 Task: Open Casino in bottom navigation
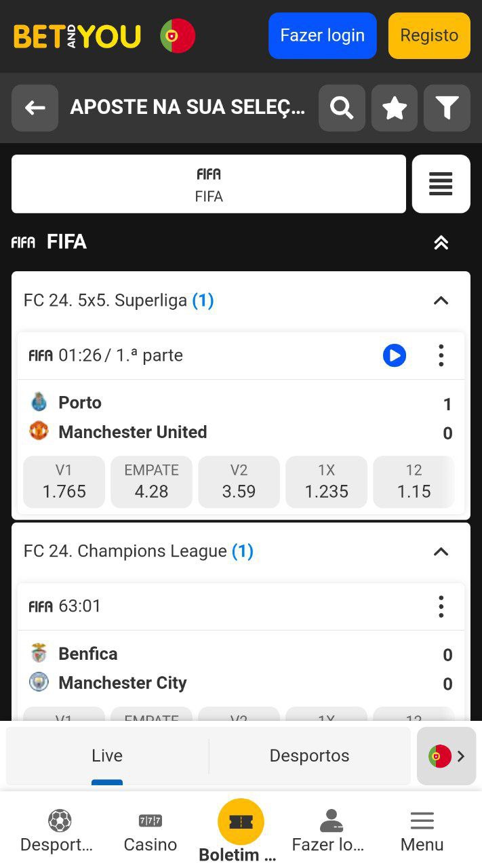click(150, 831)
